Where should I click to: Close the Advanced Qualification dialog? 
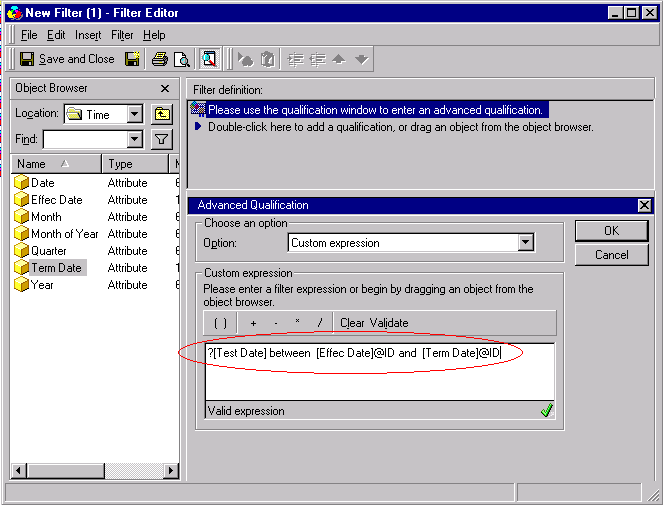644,206
